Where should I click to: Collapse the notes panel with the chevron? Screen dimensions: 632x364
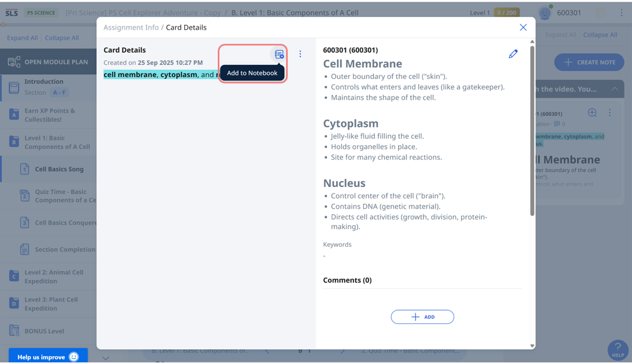615,89
